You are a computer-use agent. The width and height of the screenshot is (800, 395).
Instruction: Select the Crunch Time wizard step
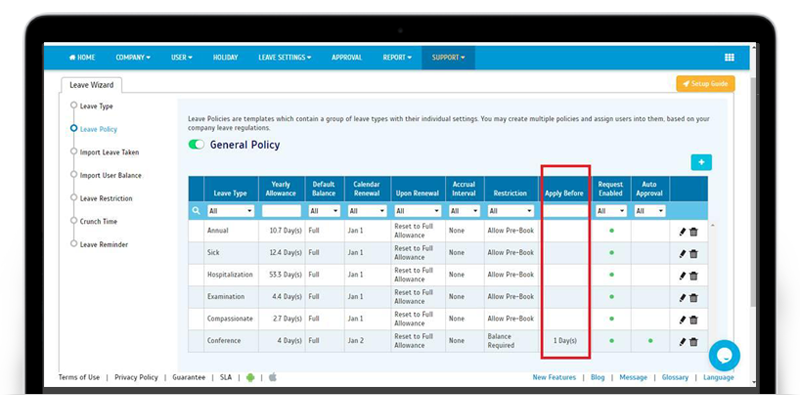click(94, 221)
